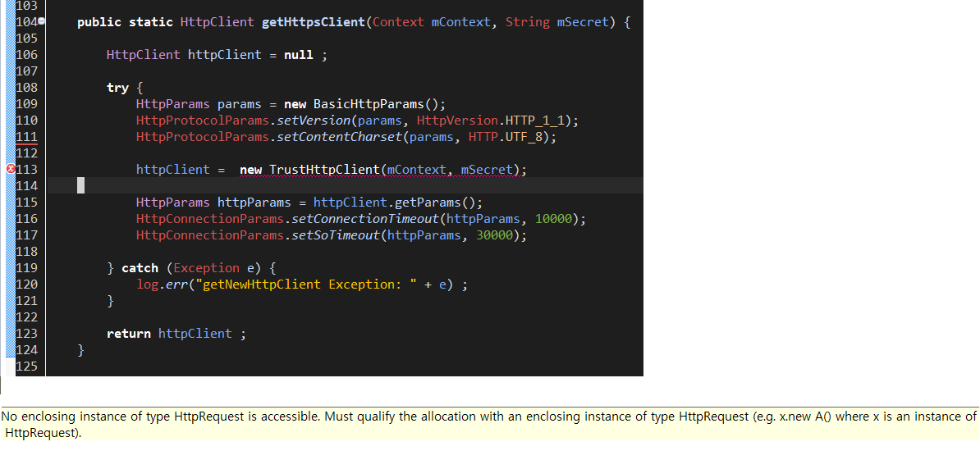This screenshot has width=980, height=469.
Task: Click UTF_8 constant on line 111
Action: 523,137
